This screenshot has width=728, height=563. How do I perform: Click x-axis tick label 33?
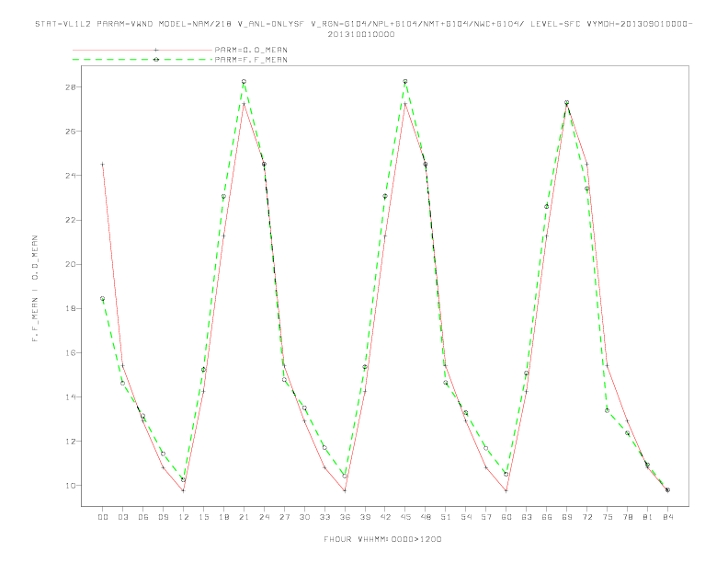(324, 517)
